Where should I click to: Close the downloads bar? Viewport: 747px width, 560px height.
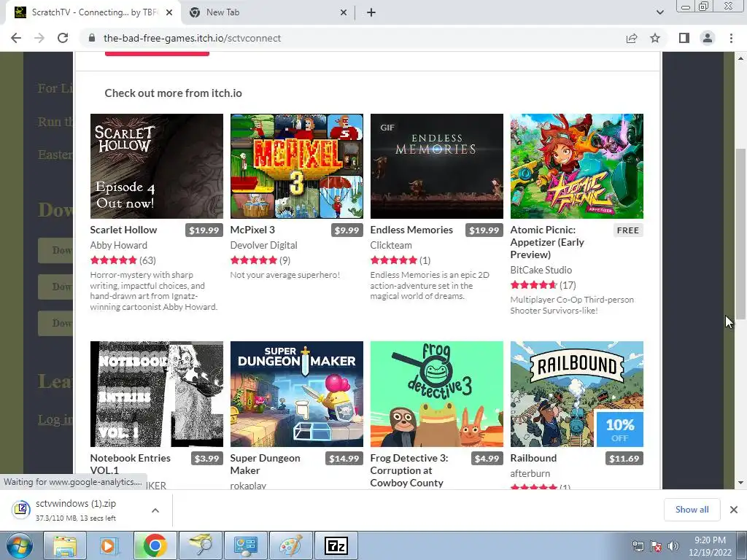pos(734,510)
